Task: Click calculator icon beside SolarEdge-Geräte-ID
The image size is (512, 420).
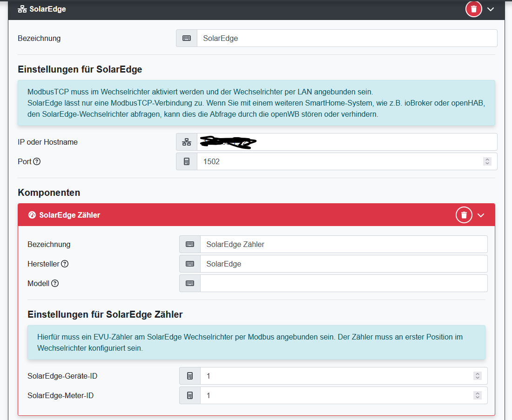Action: click(x=190, y=376)
